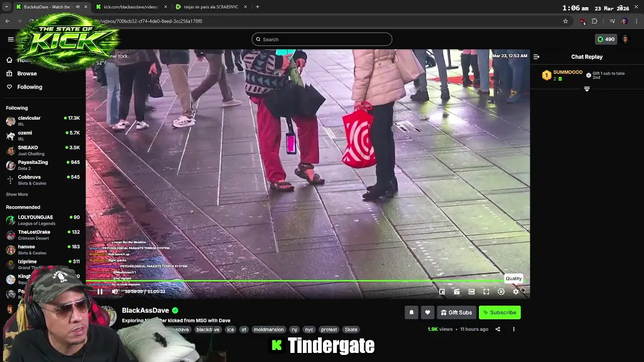Switch to kick.com/blackassdave/videos tab
This screenshot has width=644, height=362.
(x=131, y=7)
